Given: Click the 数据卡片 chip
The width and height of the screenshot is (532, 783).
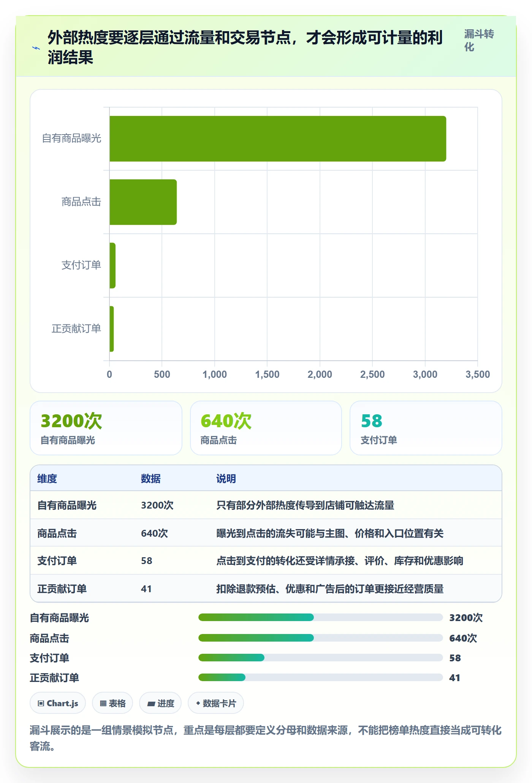Looking at the screenshot, I should (x=216, y=703).
